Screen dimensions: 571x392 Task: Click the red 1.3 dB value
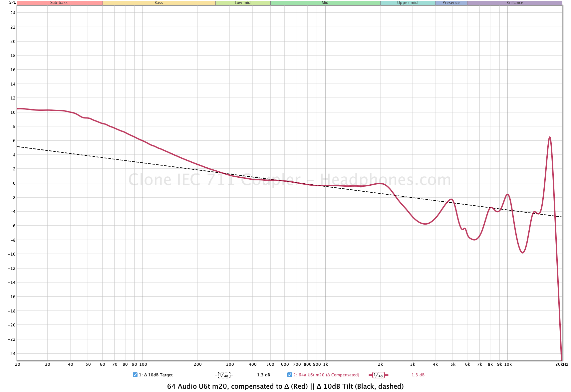click(418, 375)
